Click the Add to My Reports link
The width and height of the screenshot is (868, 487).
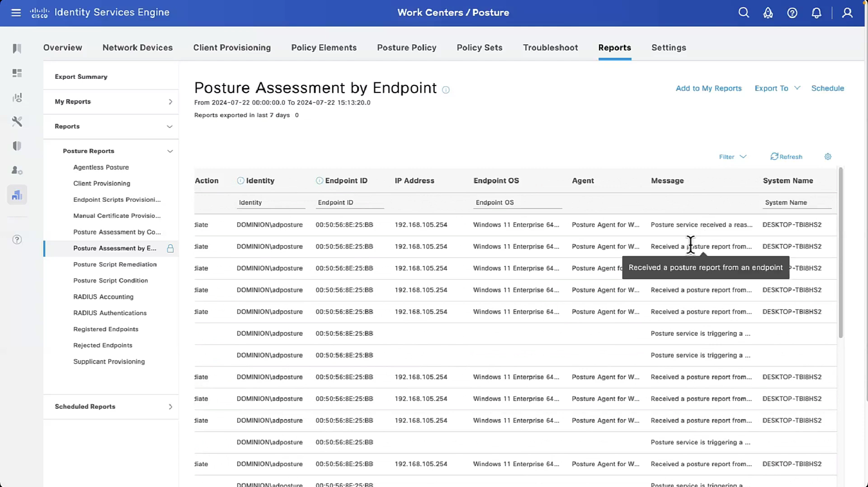[708, 88]
